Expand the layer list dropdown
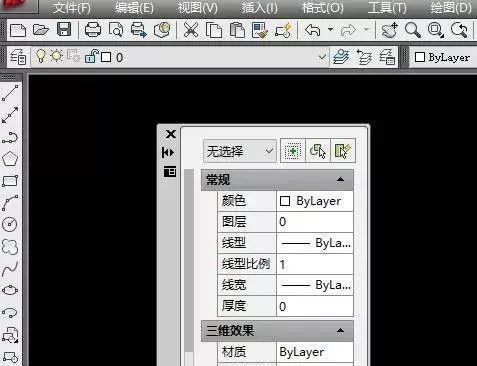The height and width of the screenshot is (366, 477). coord(322,57)
